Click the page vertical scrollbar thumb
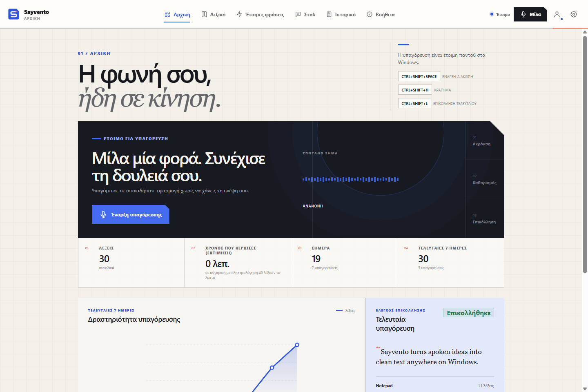This screenshot has height=392, width=588. (585, 155)
